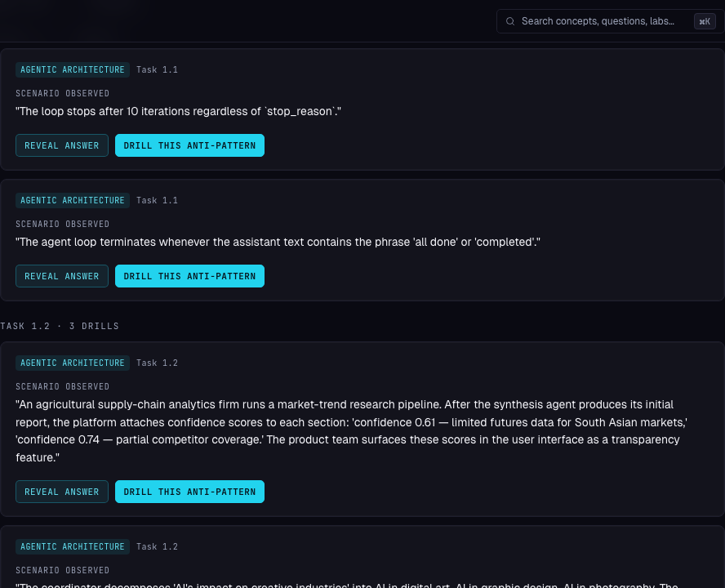Focus the 'Search concepts, questions, labs' field

coord(610,21)
